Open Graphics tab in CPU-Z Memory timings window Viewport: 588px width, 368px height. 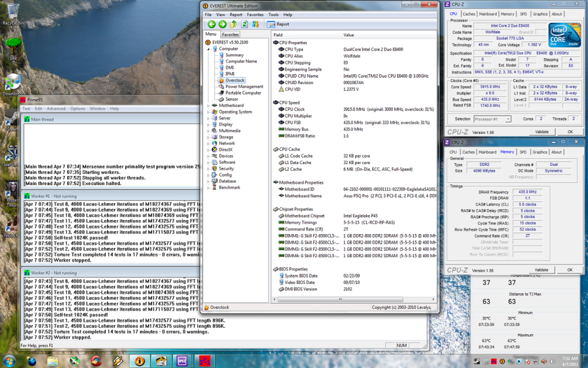coord(540,152)
